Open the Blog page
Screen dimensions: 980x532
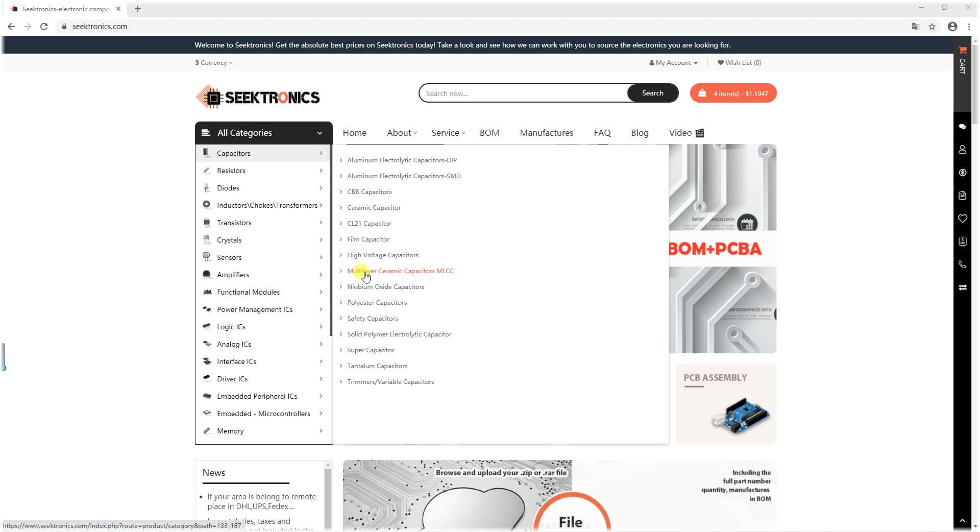click(x=640, y=133)
